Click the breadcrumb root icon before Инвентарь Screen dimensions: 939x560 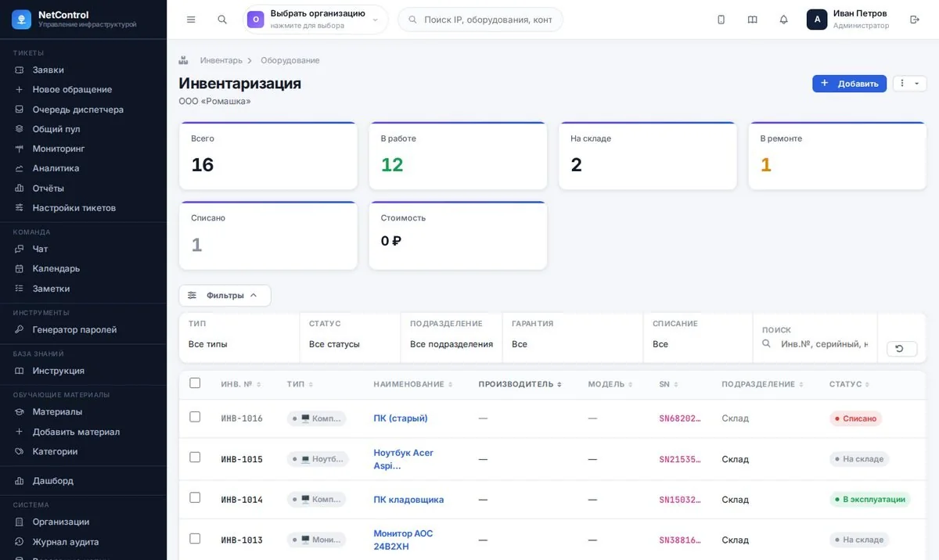coord(183,60)
